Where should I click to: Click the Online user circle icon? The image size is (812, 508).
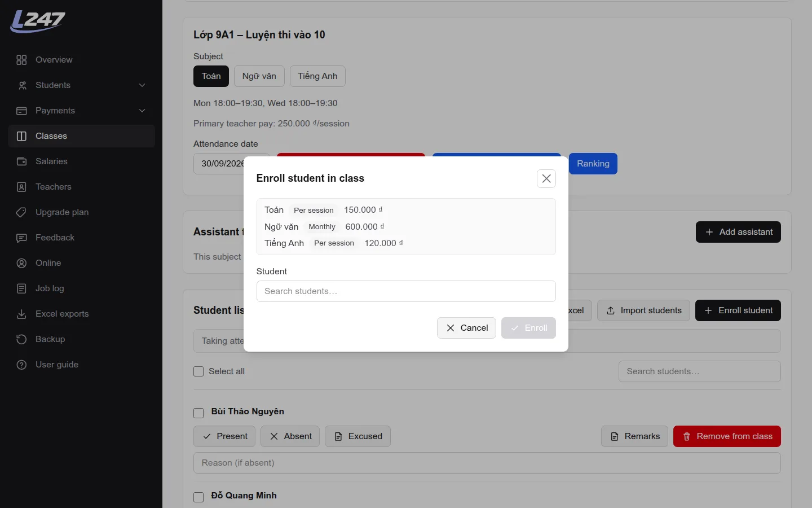point(21,263)
